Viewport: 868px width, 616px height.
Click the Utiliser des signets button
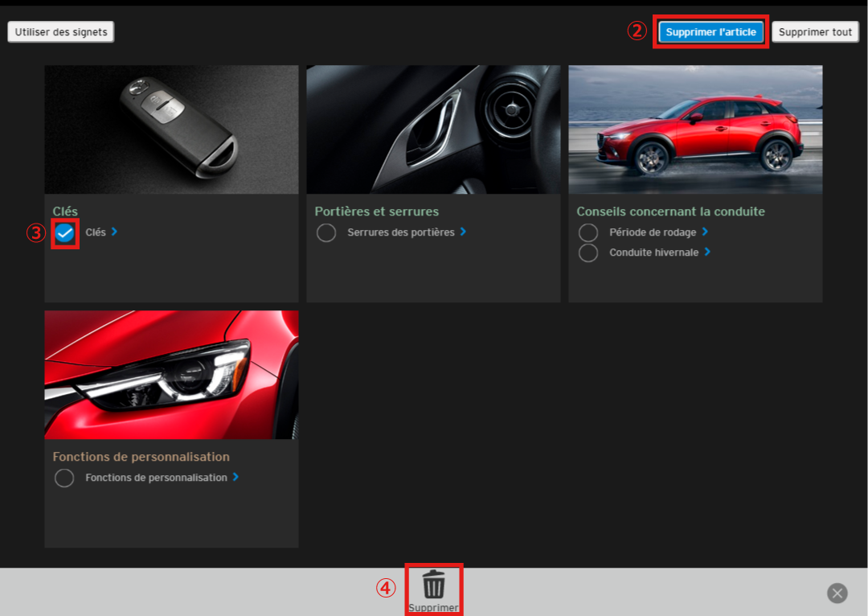tap(61, 31)
